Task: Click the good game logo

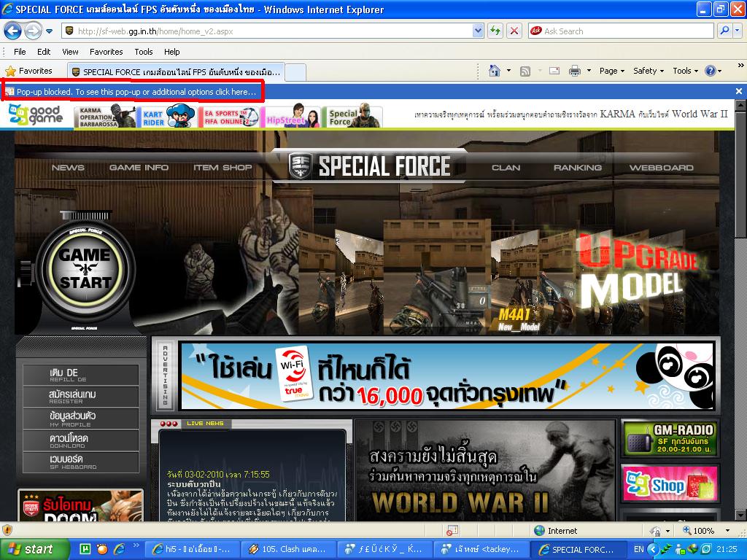Action: pyautogui.click(x=36, y=114)
